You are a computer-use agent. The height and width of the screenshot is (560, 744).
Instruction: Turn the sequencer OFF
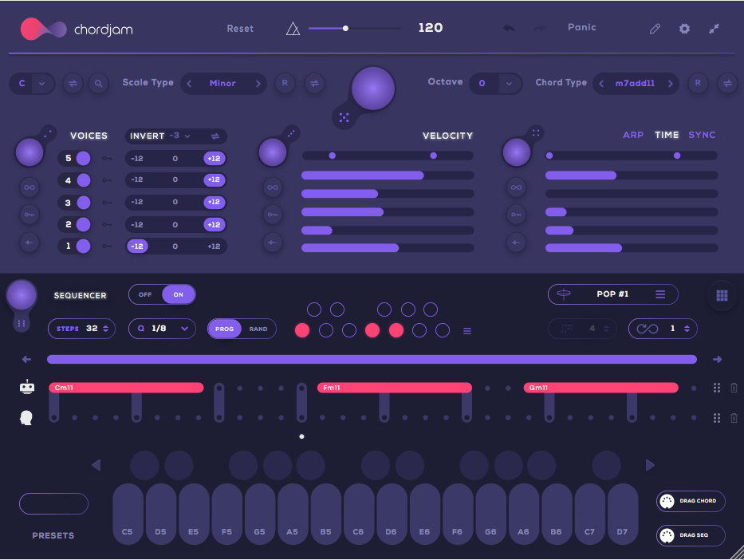(145, 294)
